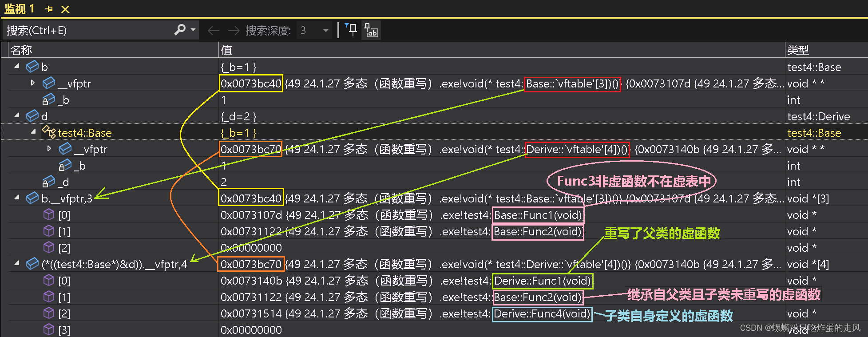This screenshot has height=337, width=868.
Task: Click the purple cube icon of Base::Func1 entry
Action: point(49,214)
